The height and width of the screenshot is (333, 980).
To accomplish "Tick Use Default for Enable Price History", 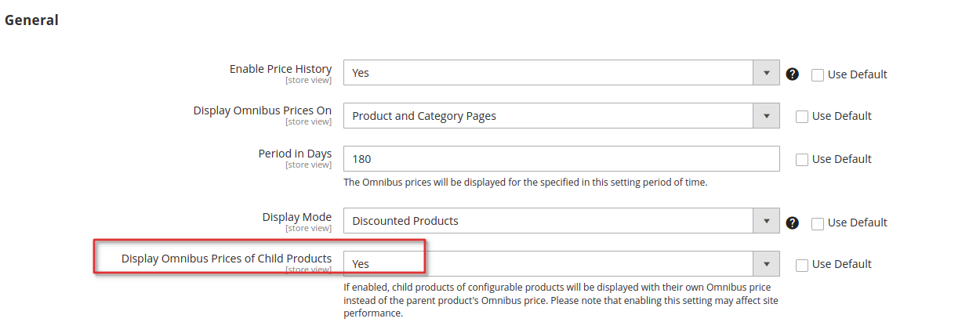I will (x=818, y=75).
